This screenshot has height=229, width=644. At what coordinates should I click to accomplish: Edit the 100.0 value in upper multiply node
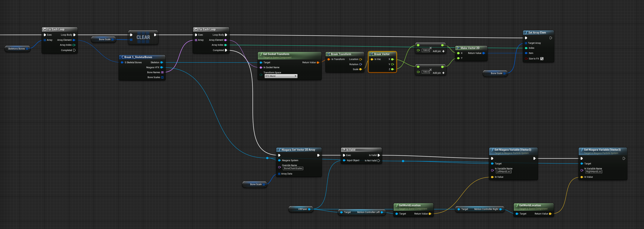click(x=426, y=50)
